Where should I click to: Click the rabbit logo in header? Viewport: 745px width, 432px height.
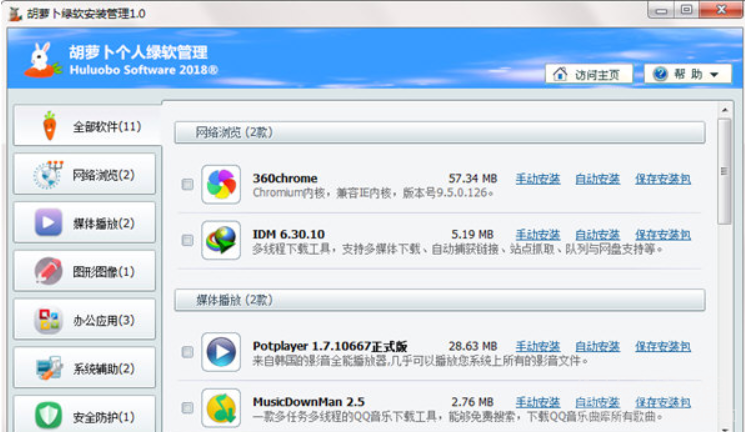coord(42,60)
